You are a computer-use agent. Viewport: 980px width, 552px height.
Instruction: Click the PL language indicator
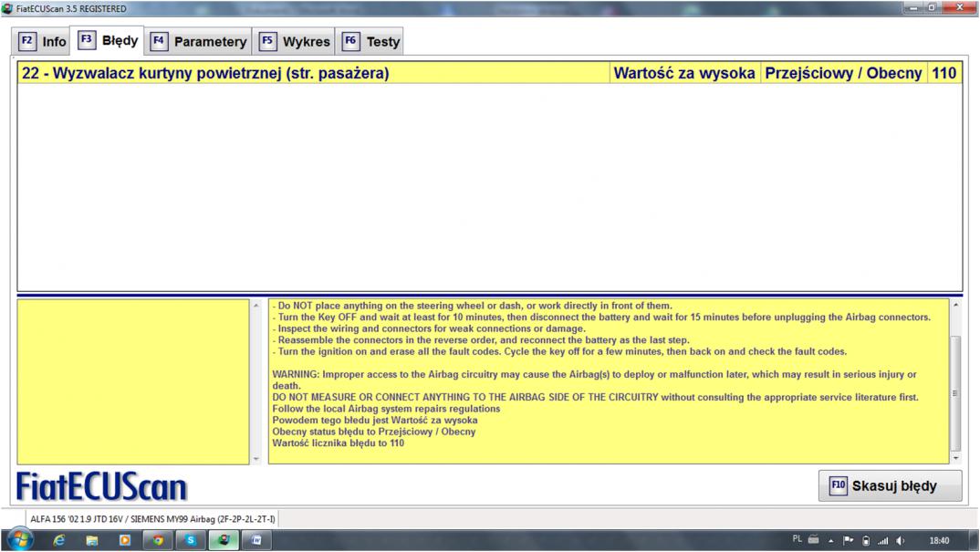(x=797, y=539)
